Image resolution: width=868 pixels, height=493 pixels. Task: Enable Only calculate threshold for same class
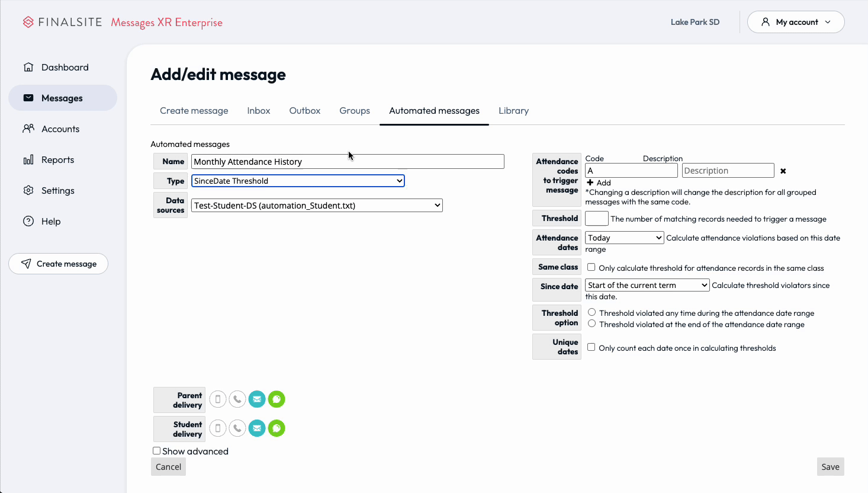pos(591,267)
